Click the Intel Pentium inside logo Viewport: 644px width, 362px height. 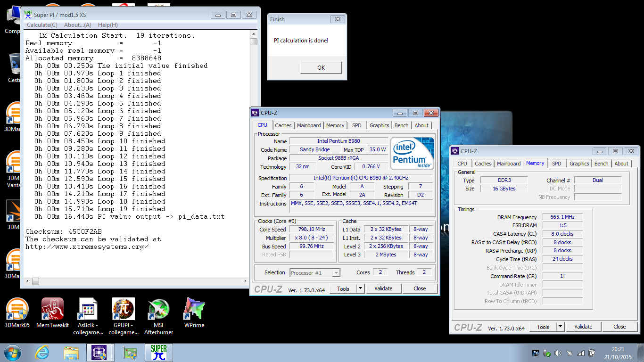[412, 153]
